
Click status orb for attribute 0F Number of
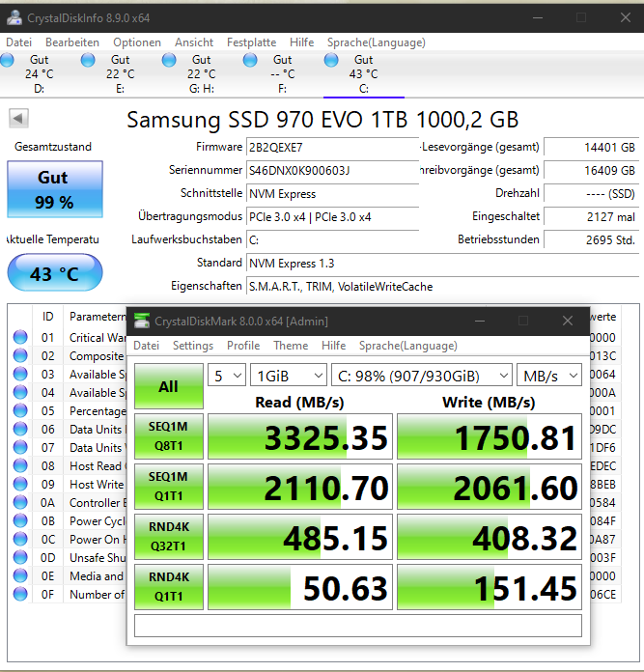coord(20,594)
